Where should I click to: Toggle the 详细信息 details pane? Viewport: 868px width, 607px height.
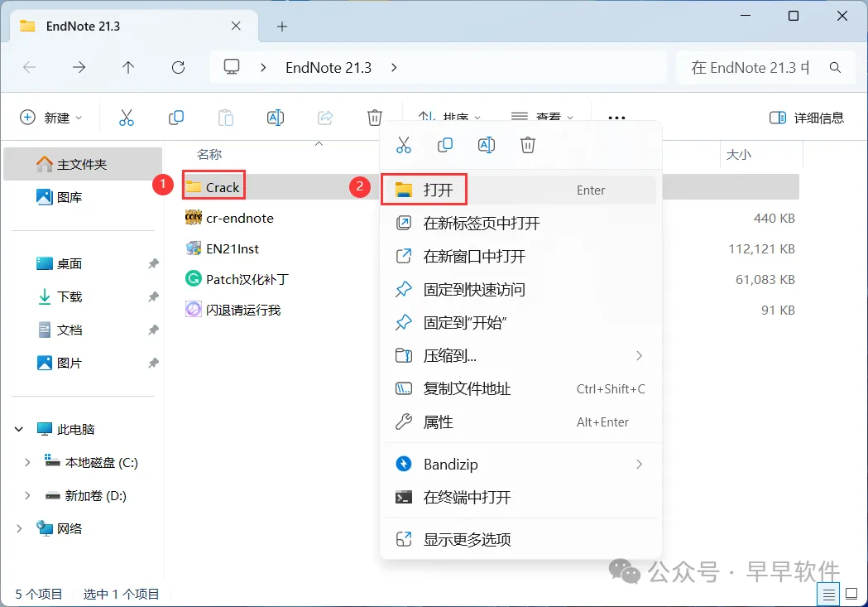click(x=807, y=118)
